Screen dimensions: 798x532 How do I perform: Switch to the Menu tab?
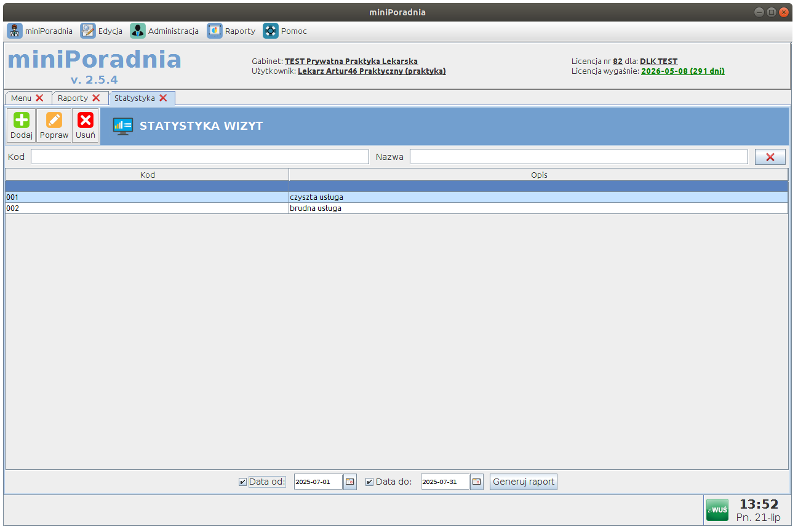(21, 98)
